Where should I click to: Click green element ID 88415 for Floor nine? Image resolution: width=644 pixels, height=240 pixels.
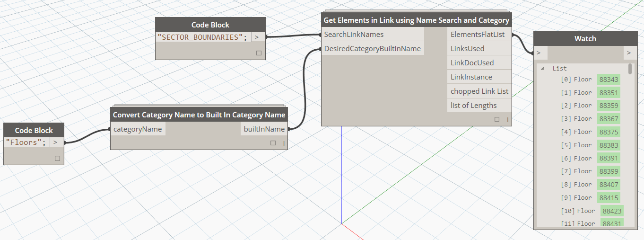click(x=608, y=198)
